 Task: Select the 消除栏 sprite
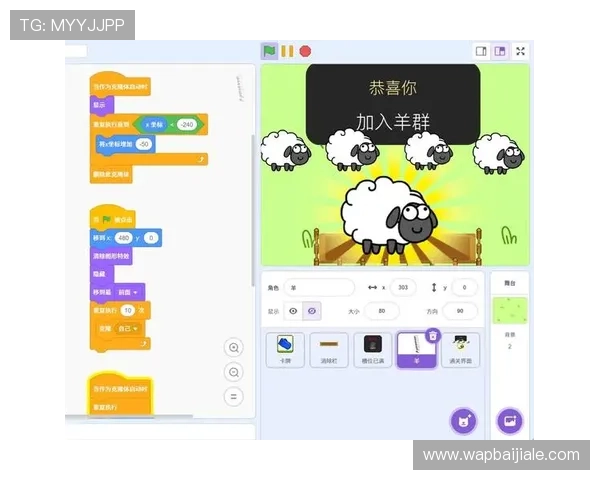tap(329, 350)
